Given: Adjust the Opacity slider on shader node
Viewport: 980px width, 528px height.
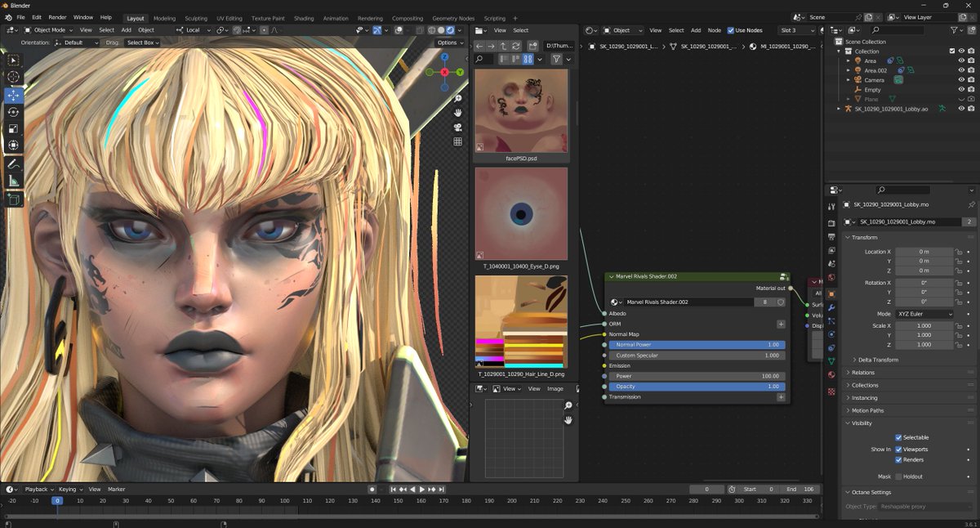Looking at the screenshot, I should point(697,387).
